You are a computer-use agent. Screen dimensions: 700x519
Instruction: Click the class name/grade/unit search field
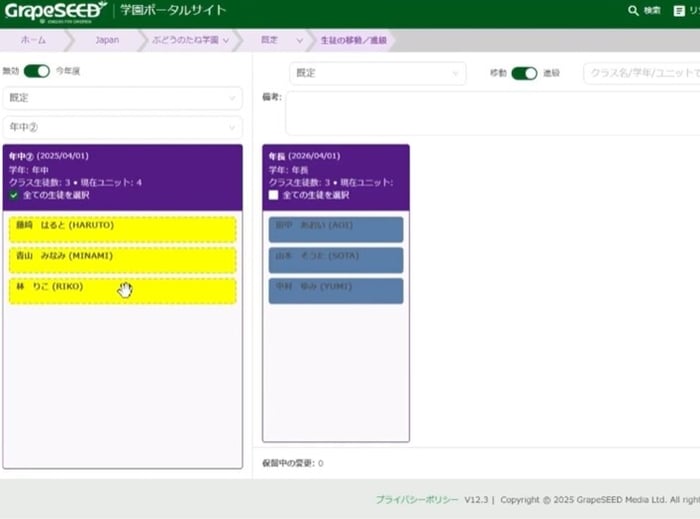[x=642, y=73]
